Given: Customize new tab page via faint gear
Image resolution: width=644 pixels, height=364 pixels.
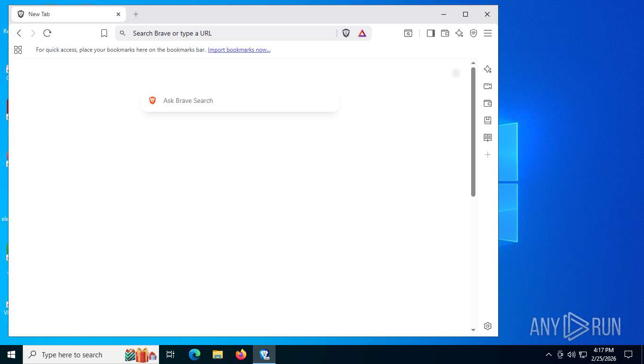Looking at the screenshot, I should [456, 73].
